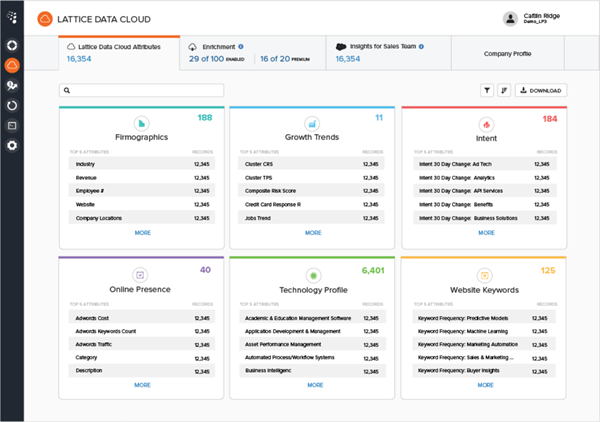Expand more Website Keywords attributes
The width and height of the screenshot is (600, 422).
(x=486, y=384)
